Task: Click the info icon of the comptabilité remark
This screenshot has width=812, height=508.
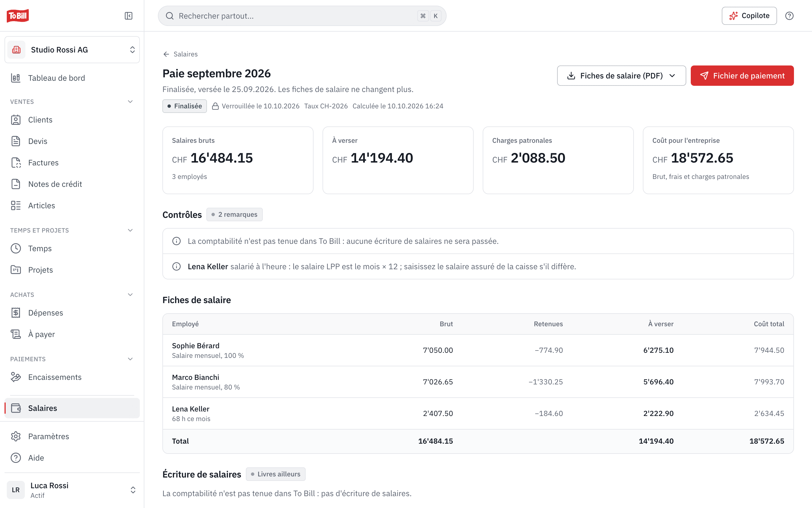Action: click(x=176, y=241)
